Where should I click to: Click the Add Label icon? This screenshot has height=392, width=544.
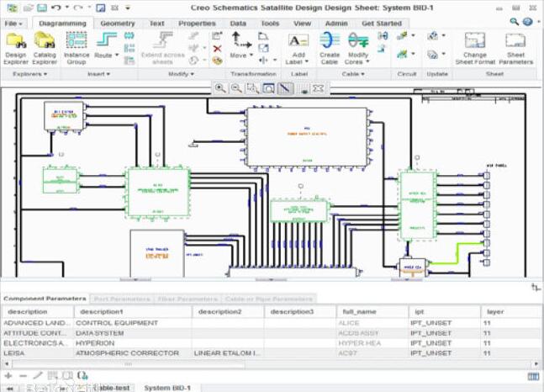(298, 41)
